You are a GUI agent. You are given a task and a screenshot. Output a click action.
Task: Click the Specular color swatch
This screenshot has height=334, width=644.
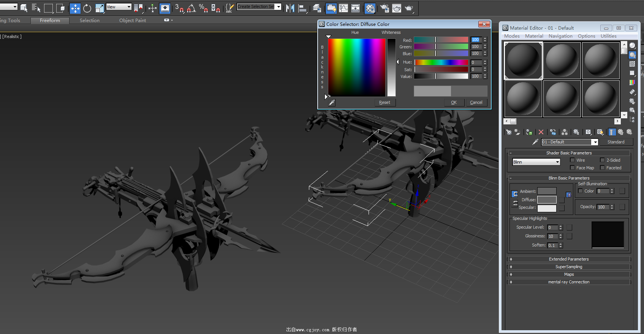tap(547, 208)
